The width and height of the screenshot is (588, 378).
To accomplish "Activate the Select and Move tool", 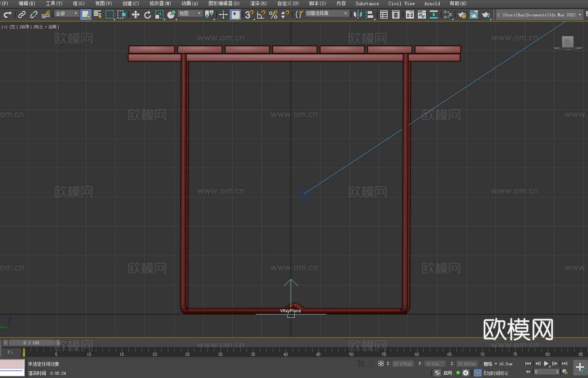I will click(136, 14).
